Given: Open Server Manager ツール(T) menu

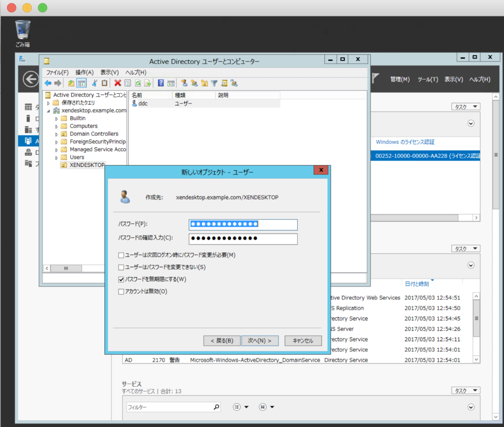Looking at the screenshot, I should point(428,79).
